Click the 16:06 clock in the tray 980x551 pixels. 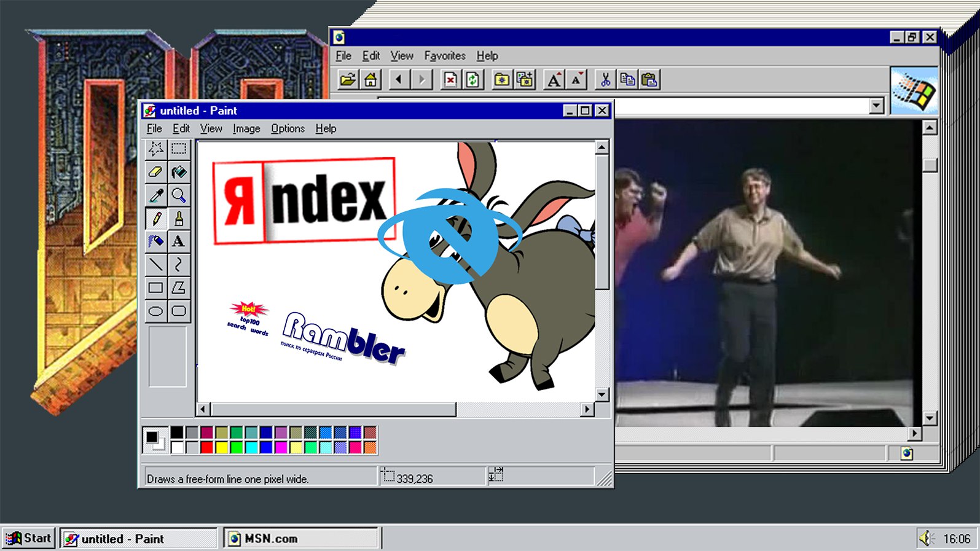pyautogui.click(x=957, y=539)
